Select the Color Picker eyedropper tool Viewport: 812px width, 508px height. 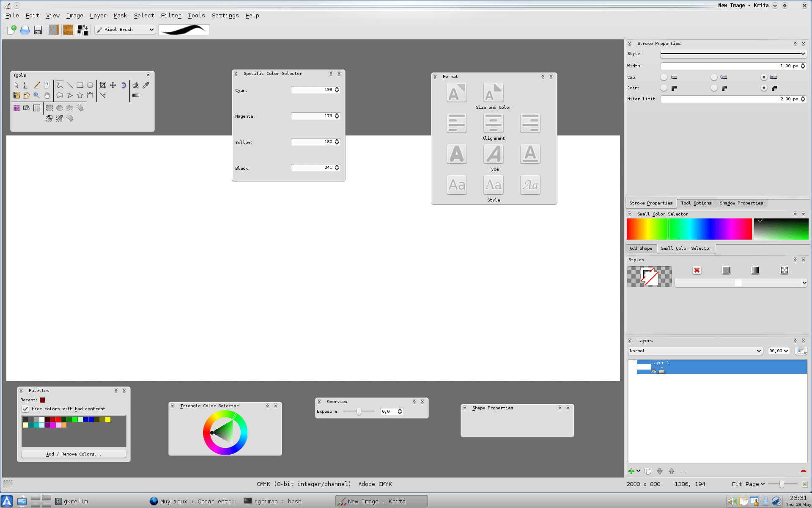pyautogui.click(x=146, y=85)
